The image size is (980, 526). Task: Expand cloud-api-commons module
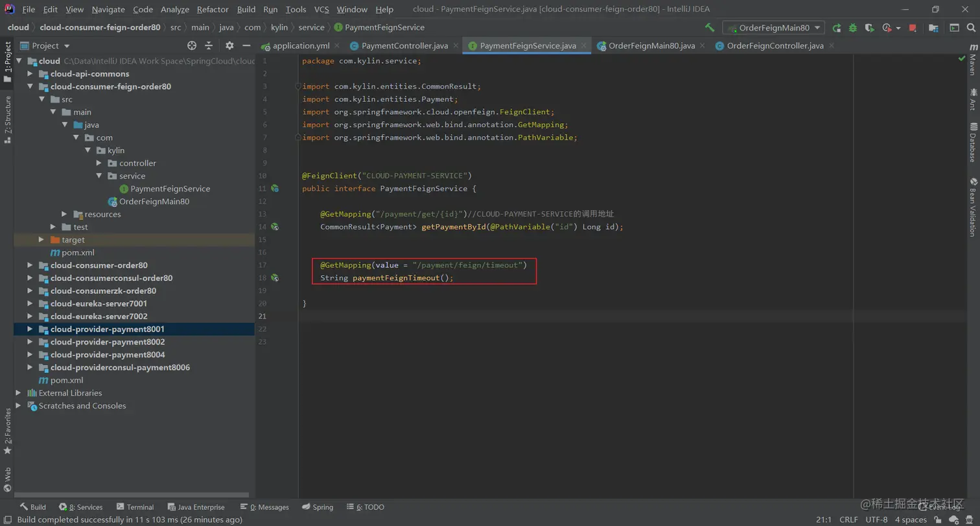click(30, 74)
